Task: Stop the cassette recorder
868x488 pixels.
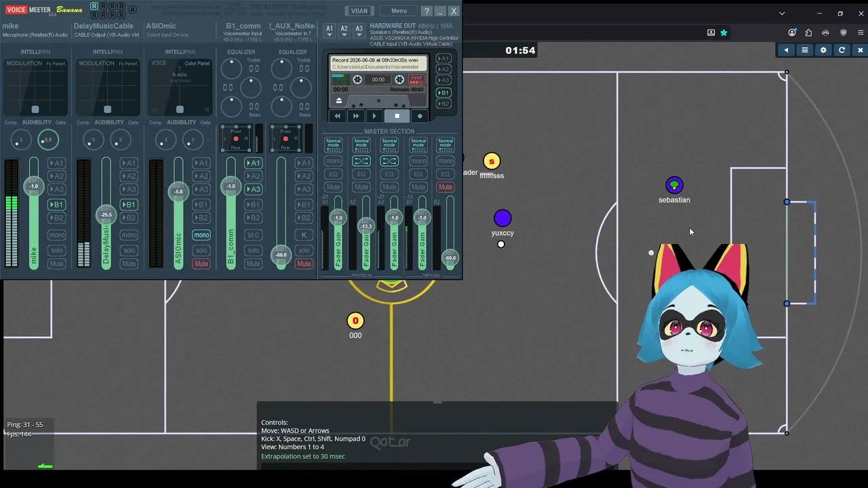Action: [397, 116]
